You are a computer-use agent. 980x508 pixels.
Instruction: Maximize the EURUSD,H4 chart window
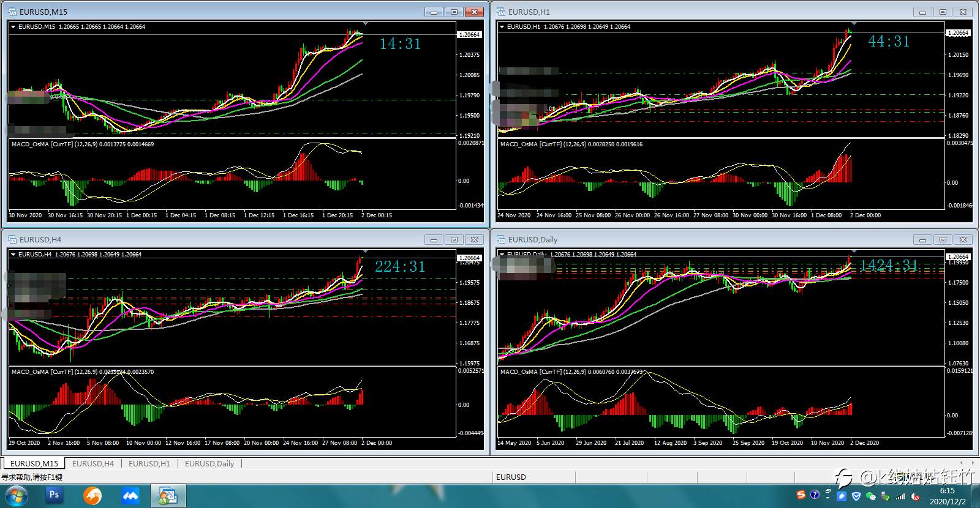(x=454, y=239)
